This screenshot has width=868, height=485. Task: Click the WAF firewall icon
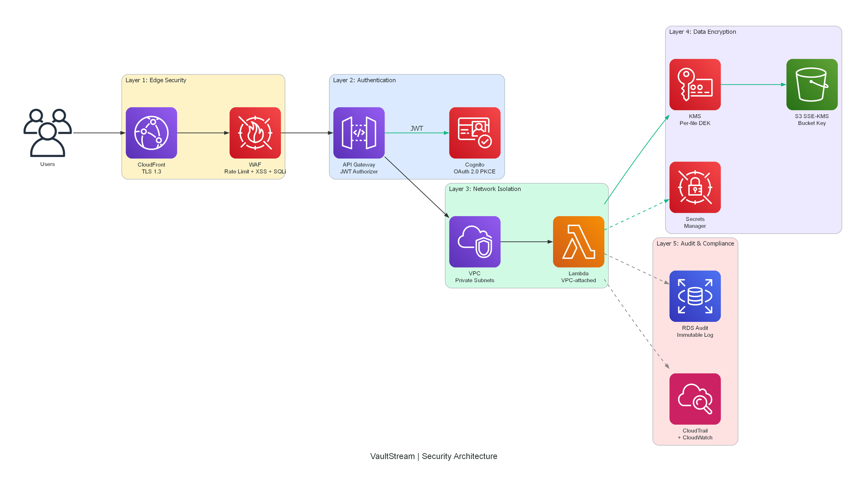pos(255,133)
